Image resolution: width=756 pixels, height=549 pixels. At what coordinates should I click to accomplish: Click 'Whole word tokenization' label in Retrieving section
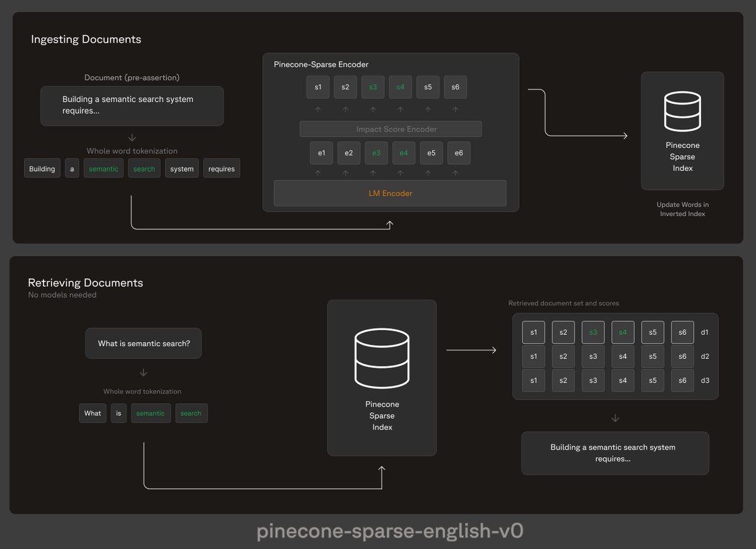(142, 391)
